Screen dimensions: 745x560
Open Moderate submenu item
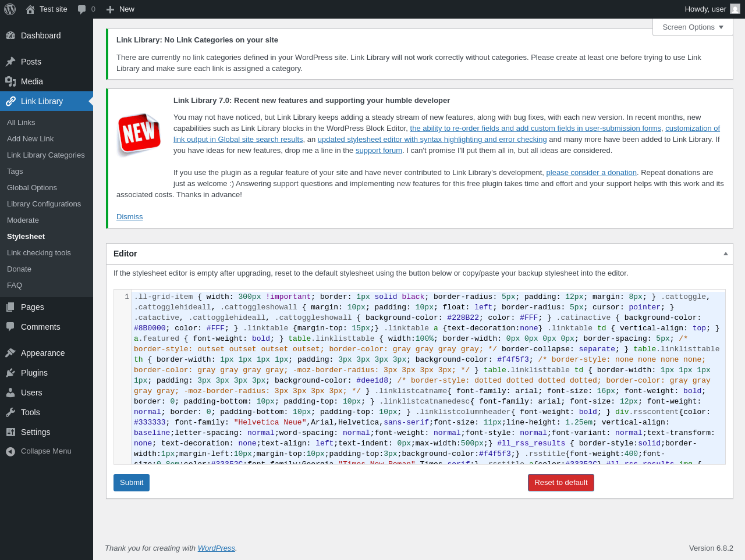point(23,220)
